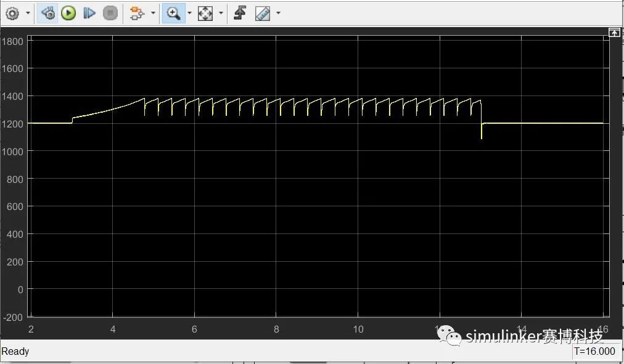The image size is (624, 364).
Task: Run the simulation with the green play button
Action: (68, 12)
